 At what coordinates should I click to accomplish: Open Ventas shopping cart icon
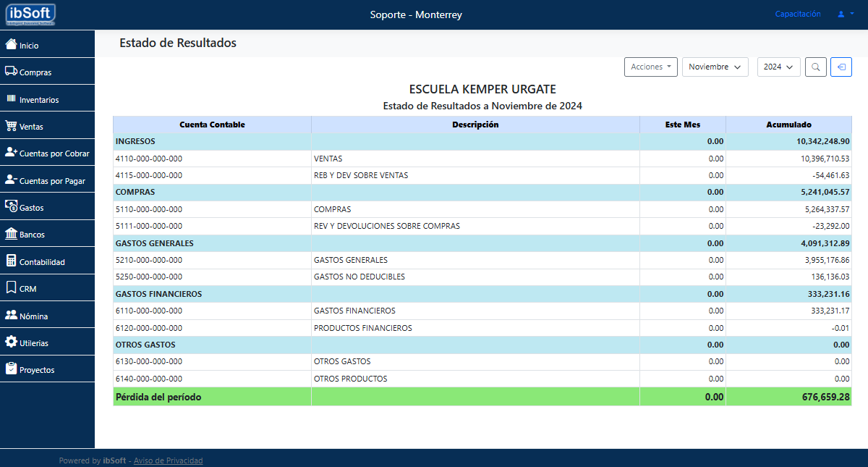(x=11, y=126)
